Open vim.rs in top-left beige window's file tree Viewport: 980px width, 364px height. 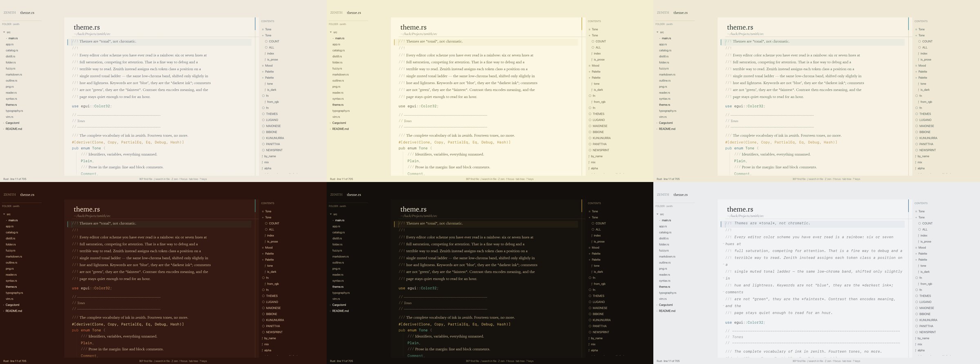tap(9, 117)
